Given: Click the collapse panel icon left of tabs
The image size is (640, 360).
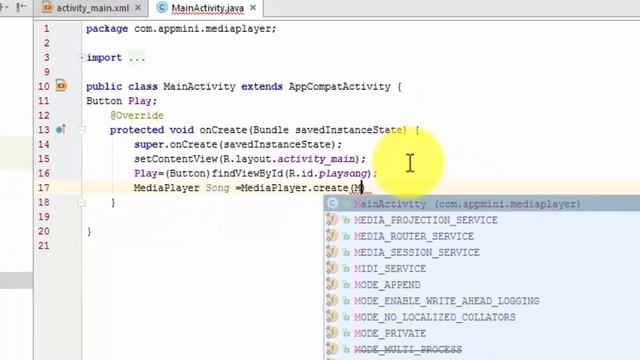Looking at the screenshot, I should pyautogui.click(x=21, y=7).
